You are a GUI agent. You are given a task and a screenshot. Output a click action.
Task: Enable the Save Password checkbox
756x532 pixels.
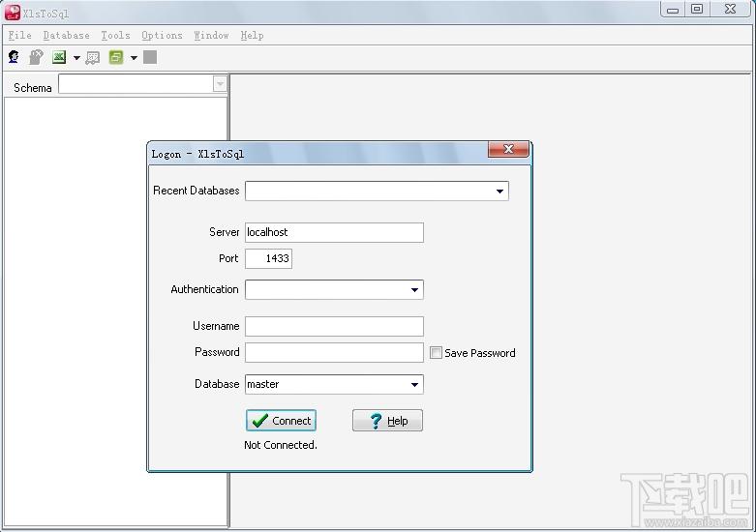(436, 353)
